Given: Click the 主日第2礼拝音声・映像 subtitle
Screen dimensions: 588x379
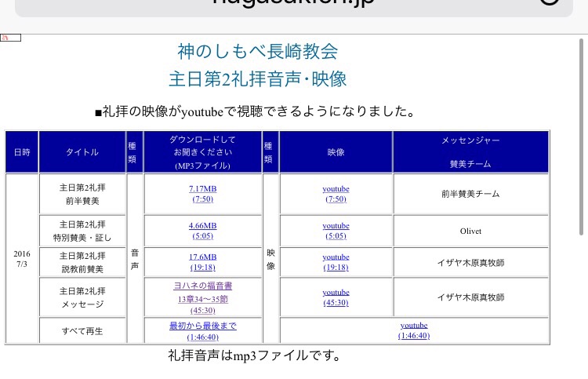Looking at the screenshot, I should pyautogui.click(x=258, y=79).
